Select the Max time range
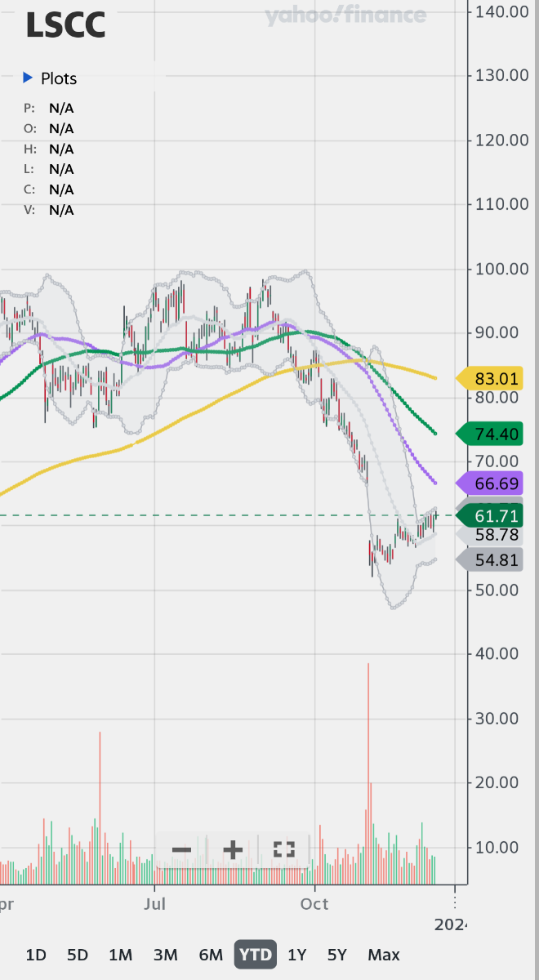Screen dimensions: 539x980 pyautogui.click(x=383, y=955)
